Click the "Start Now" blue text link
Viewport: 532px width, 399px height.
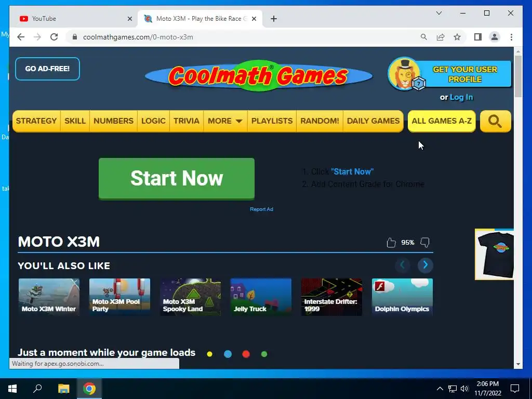click(352, 171)
